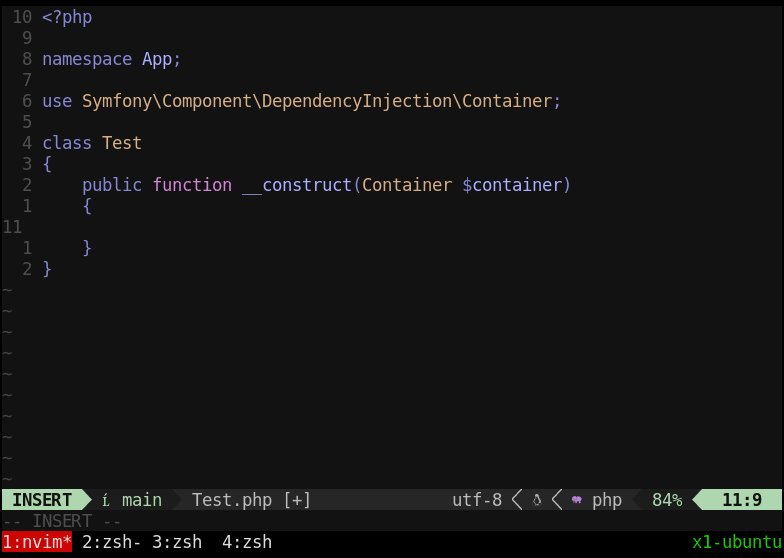Switch to the 2:zsh- tmux window

click(112, 542)
